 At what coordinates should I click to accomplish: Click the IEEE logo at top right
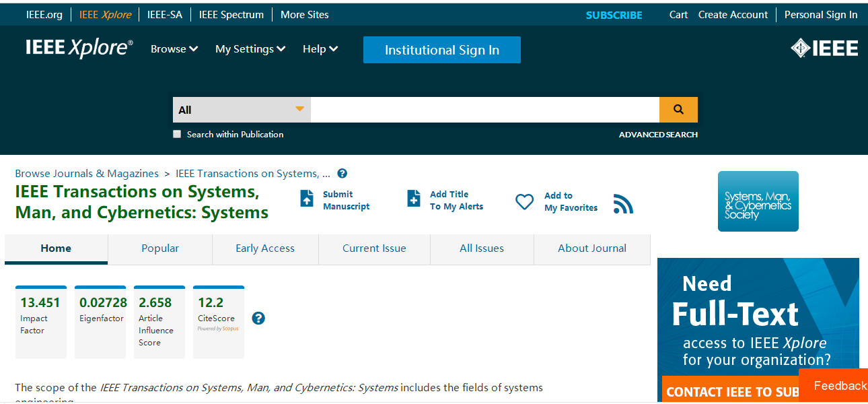(x=824, y=48)
